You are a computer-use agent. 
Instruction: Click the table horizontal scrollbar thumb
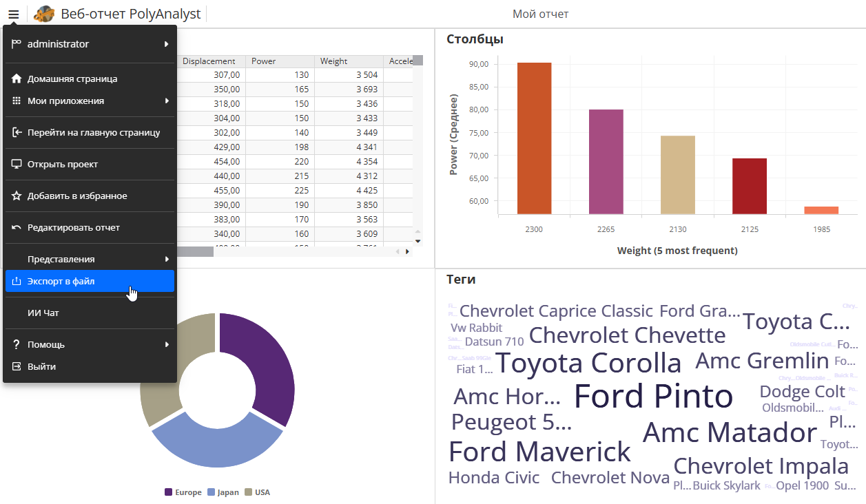(x=196, y=252)
